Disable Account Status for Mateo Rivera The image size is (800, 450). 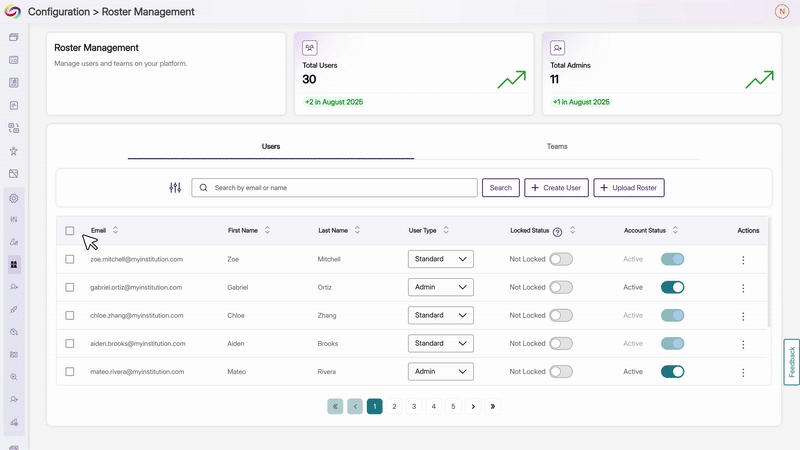672,372
